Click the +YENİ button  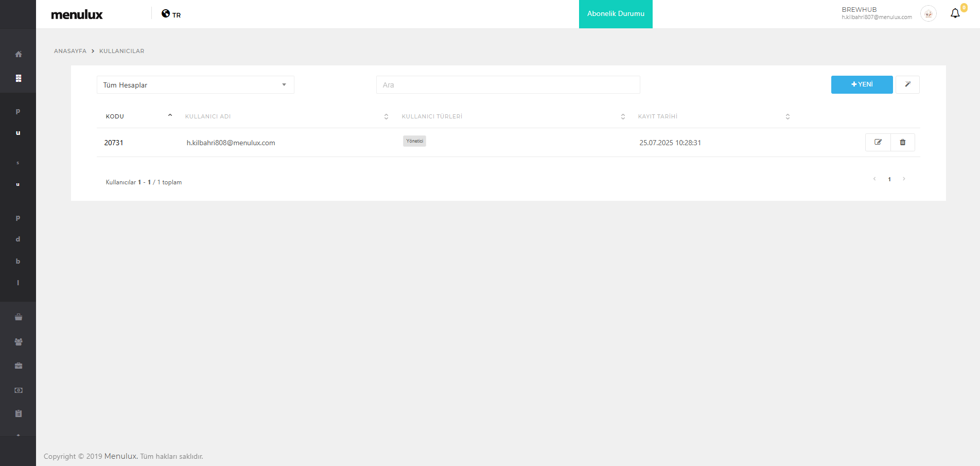tap(862, 84)
